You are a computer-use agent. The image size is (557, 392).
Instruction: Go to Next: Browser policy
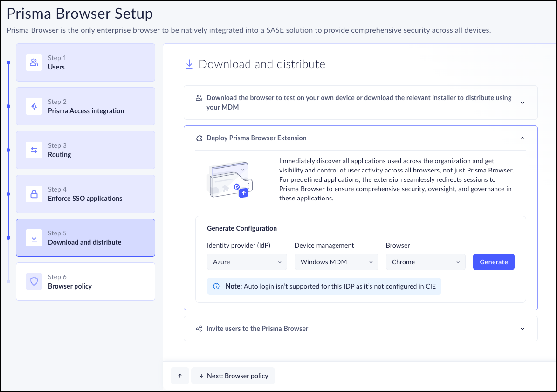coord(233,376)
